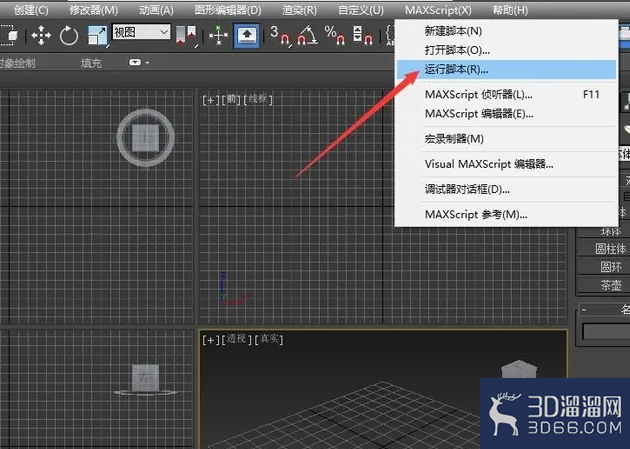The width and height of the screenshot is (630, 449).
Task: Open the 自定义(U) menu
Action: point(361,10)
